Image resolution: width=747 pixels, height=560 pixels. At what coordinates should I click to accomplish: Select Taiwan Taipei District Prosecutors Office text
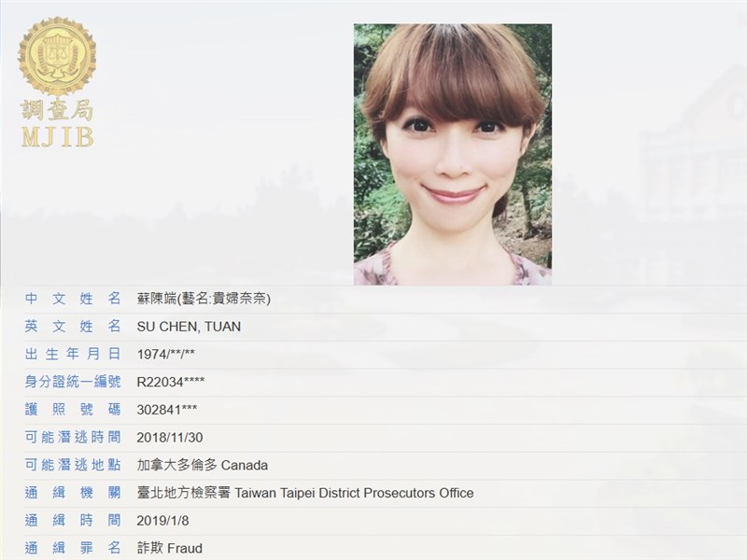354,493
